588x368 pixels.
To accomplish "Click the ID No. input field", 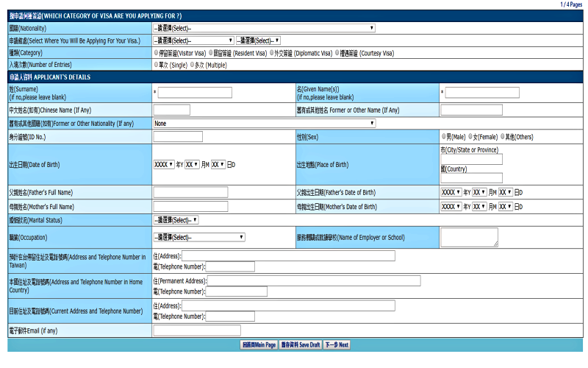I will click(x=178, y=137).
